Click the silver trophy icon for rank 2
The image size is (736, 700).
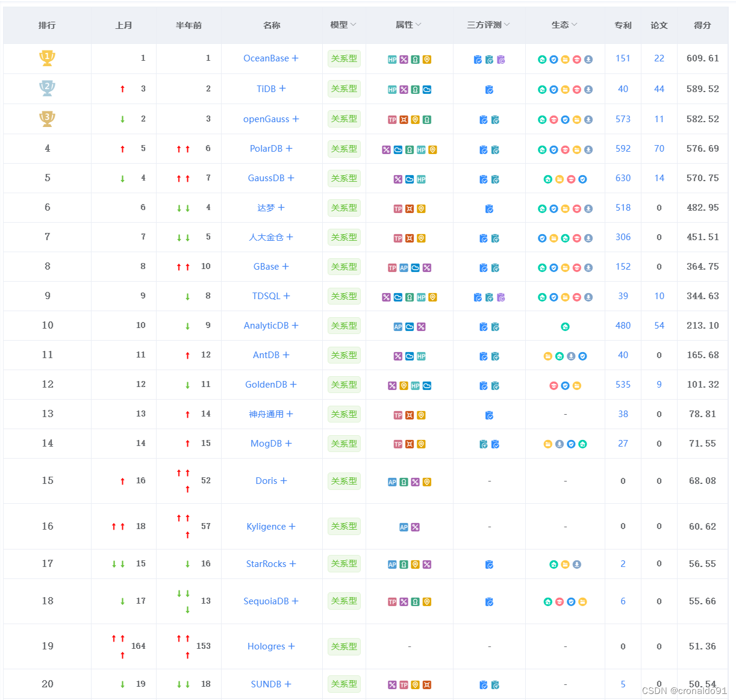click(x=47, y=88)
